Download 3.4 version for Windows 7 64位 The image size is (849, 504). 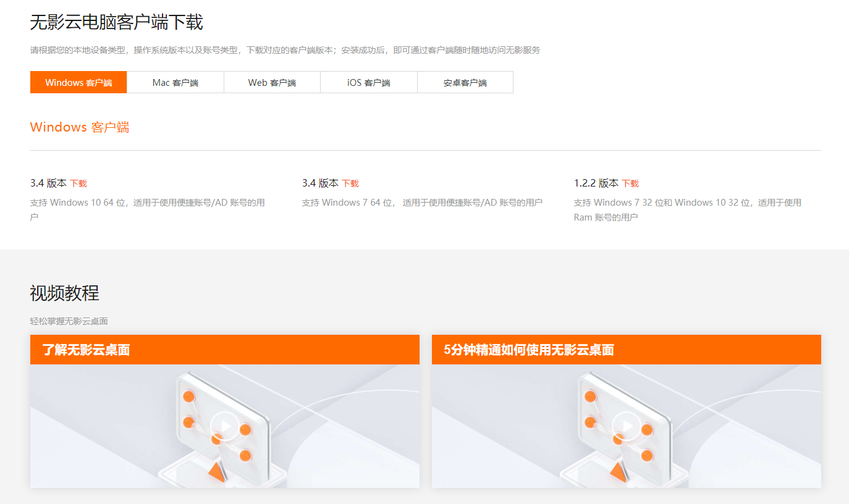[x=350, y=183]
